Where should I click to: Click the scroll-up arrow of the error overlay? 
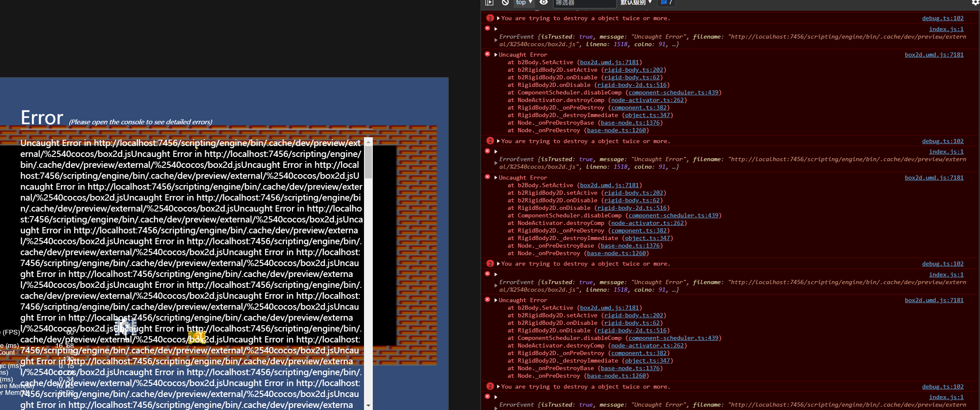click(x=368, y=142)
